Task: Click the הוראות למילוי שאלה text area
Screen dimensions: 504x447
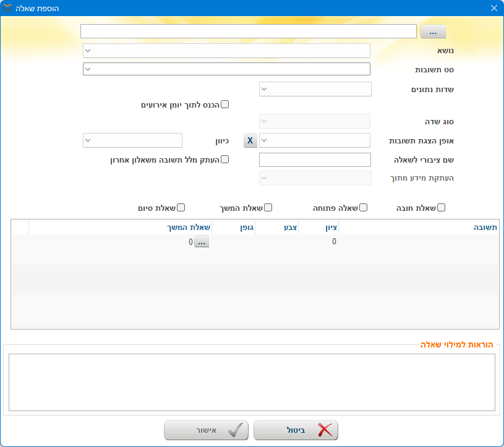Action: coord(252,381)
